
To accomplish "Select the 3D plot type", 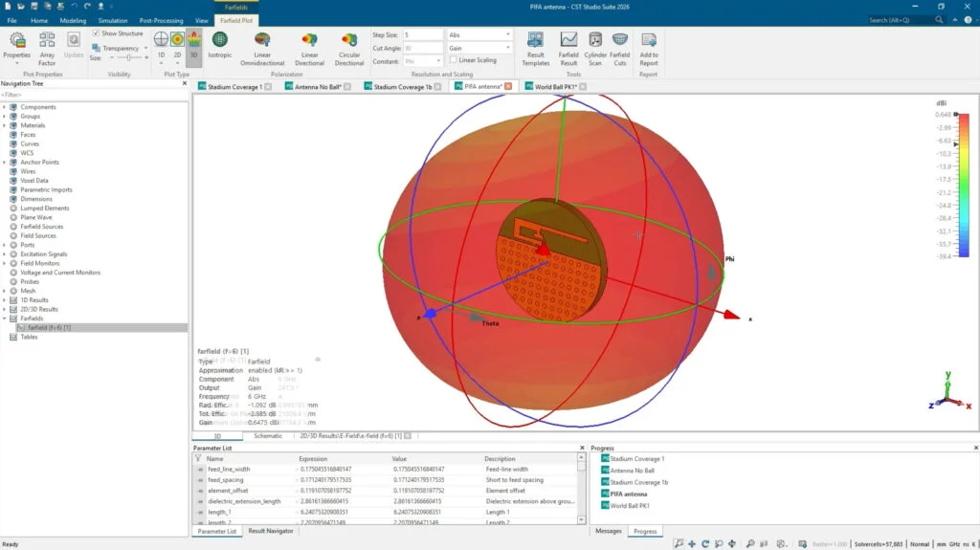I will pos(193,46).
